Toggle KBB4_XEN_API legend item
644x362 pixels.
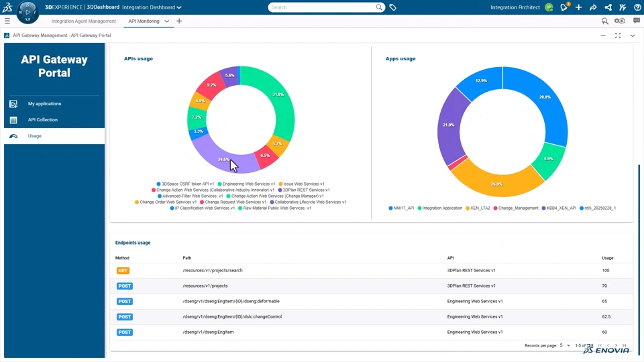click(x=559, y=208)
